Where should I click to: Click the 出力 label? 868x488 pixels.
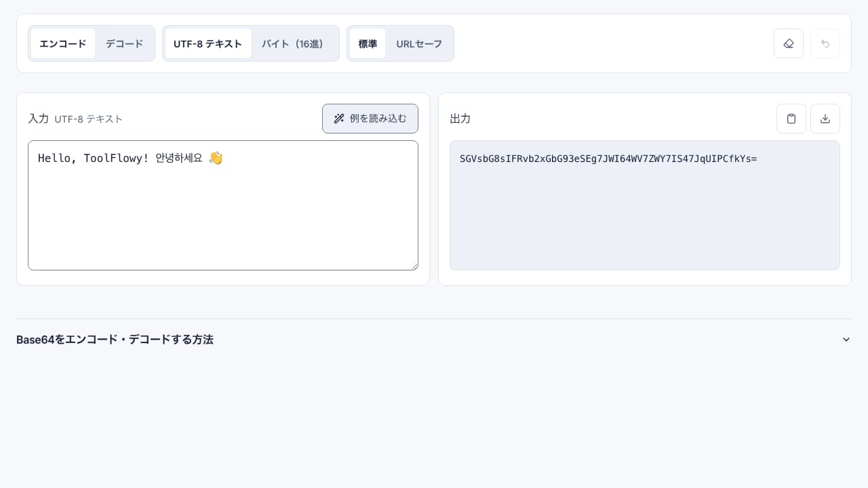click(x=460, y=119)
